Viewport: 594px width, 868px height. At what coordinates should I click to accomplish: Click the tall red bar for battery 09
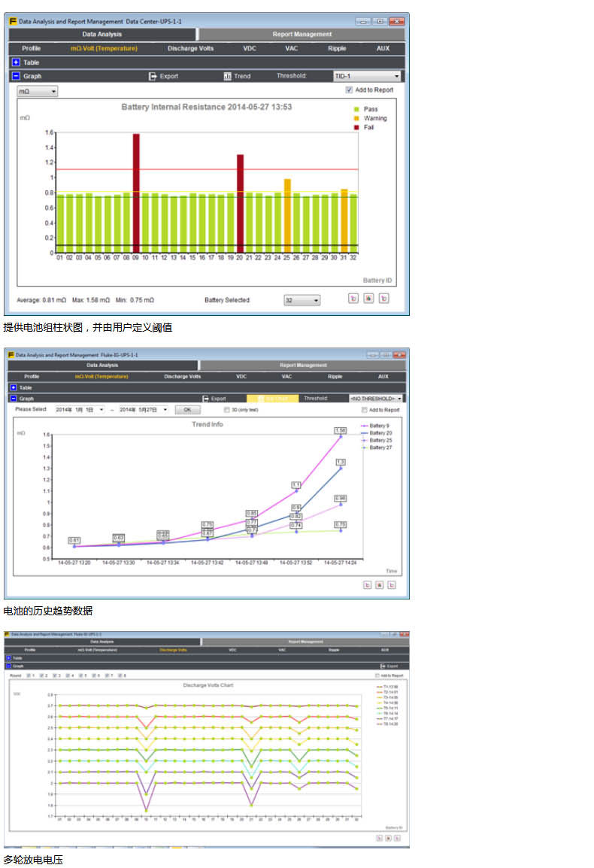coord(136,193)
